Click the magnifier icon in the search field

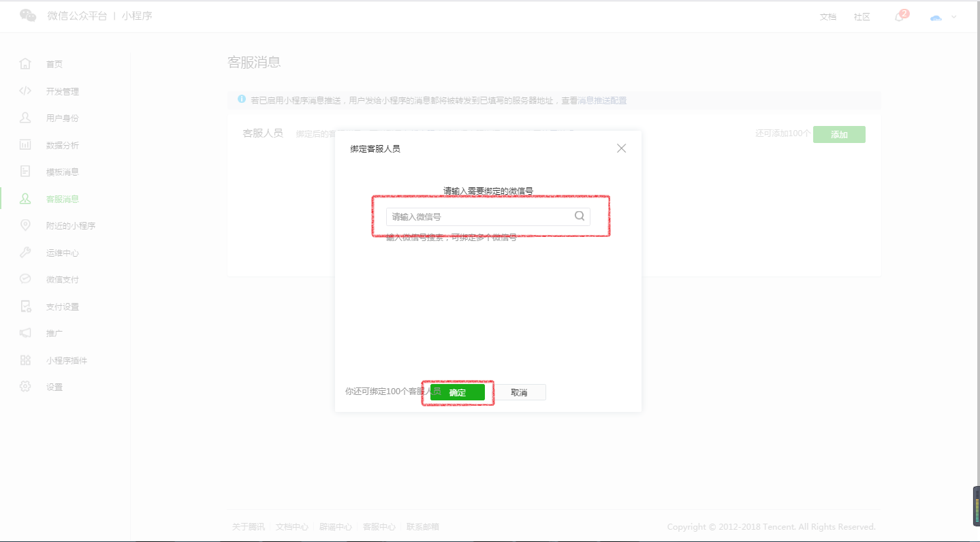tap(579, 216)
